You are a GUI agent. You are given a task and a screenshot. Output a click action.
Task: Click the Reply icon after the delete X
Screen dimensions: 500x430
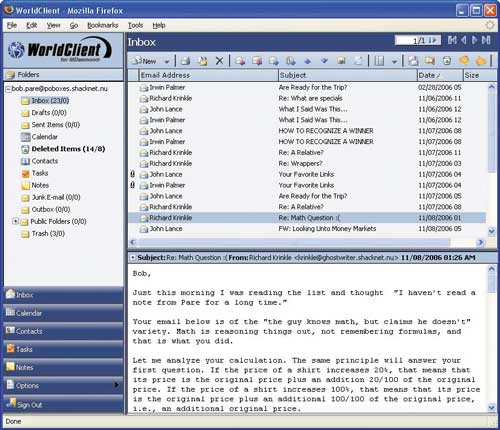pos(240,61)
